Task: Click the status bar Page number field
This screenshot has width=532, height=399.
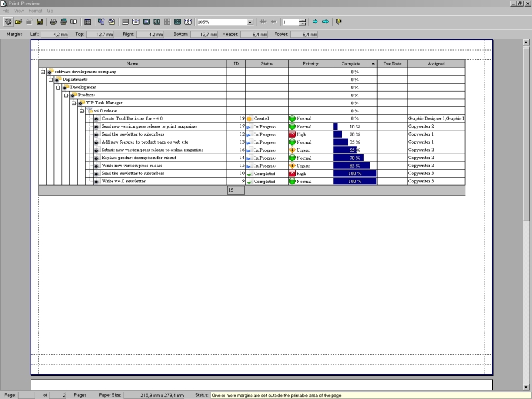Action: pos(27,395)
